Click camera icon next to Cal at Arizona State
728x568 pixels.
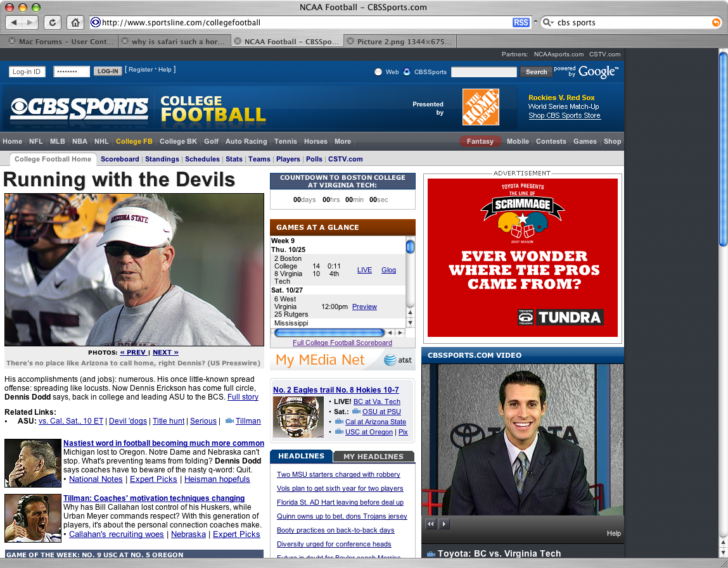tap(340, 422)
